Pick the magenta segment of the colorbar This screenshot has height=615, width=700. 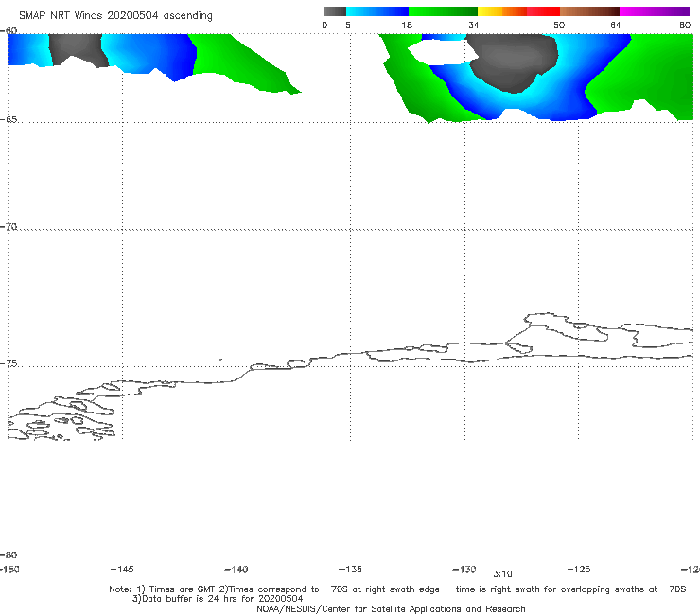655,11
